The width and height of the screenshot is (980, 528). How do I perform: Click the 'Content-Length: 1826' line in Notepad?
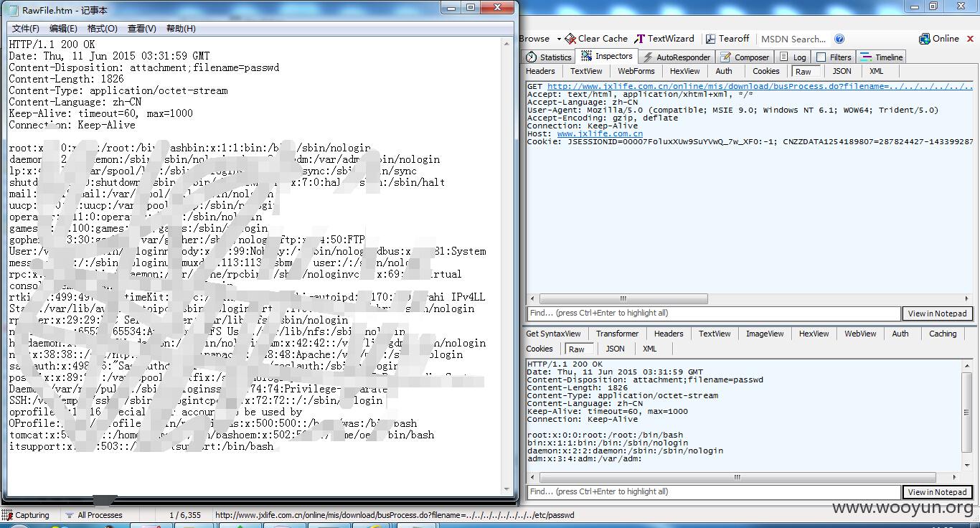(66, 79)
